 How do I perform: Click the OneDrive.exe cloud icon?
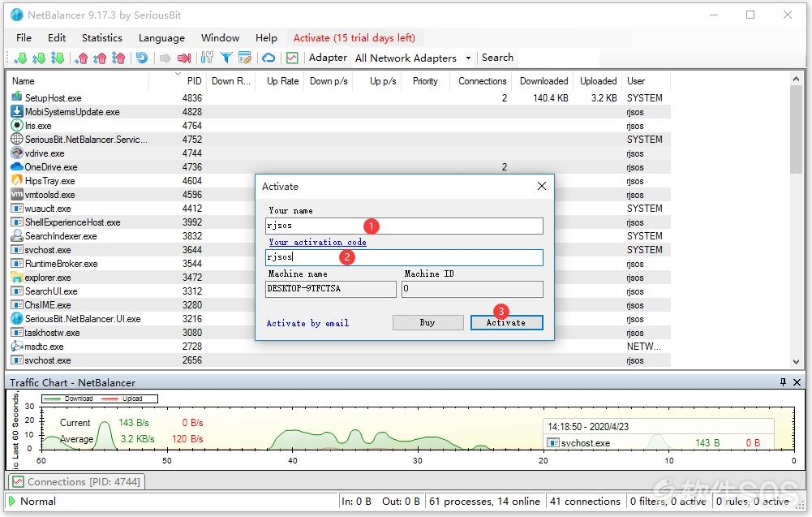(x=16, y=167)
